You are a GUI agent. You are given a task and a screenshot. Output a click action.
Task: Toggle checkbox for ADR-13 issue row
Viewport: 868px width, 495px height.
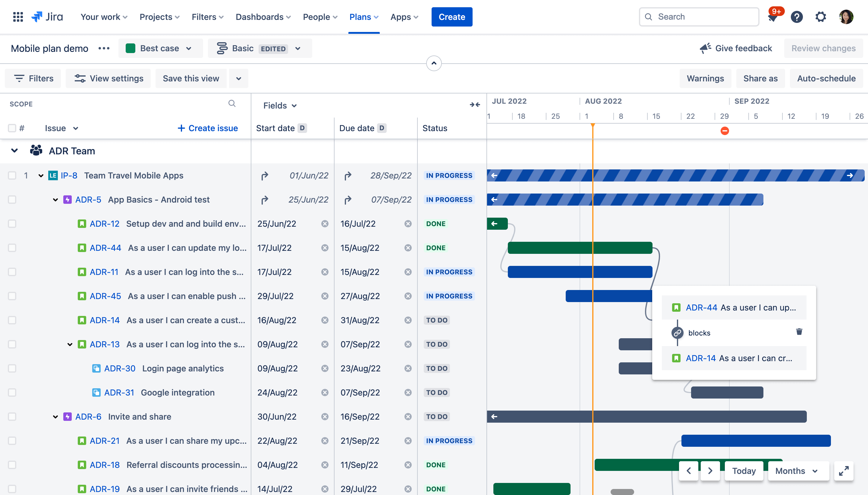pos(12,344)
